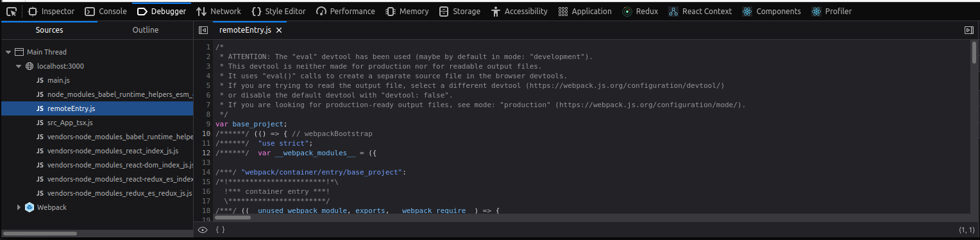Open vendors-node_modules_react-redux_es_index file

(120, 179)
